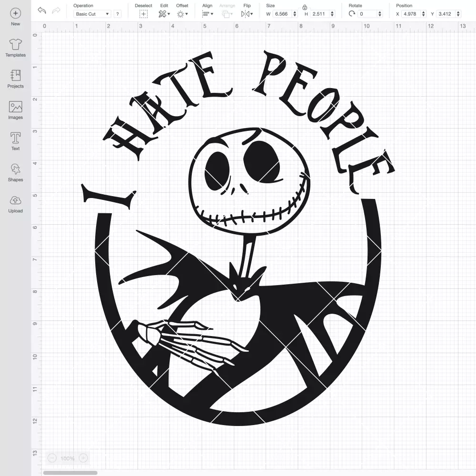Click the zoom out minus button

pos(52,458)
